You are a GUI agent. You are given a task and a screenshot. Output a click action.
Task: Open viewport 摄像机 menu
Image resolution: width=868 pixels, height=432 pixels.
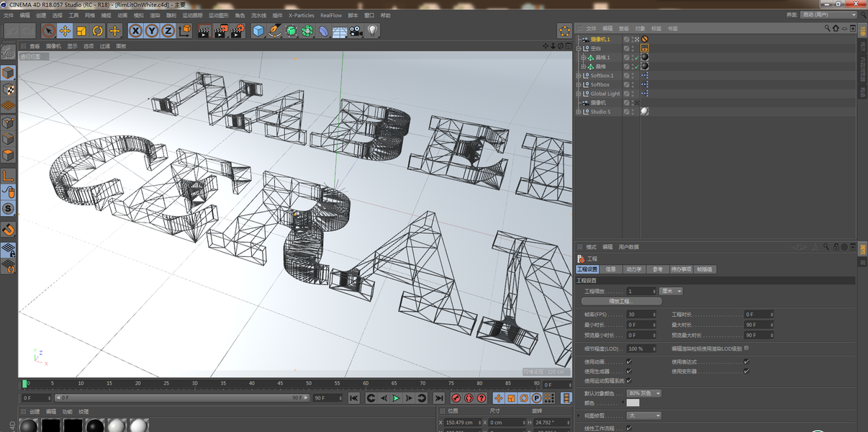(53, 46)
